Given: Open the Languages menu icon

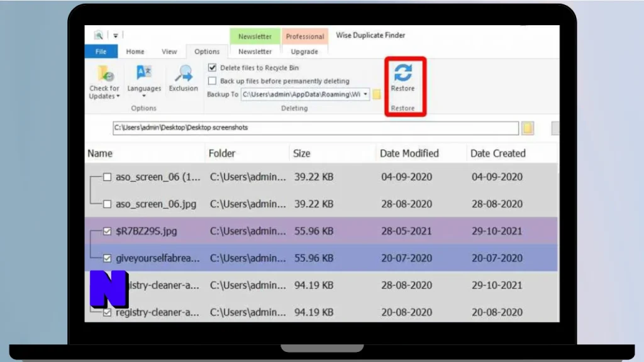Looking at the screenshot, I should [144, 73].
